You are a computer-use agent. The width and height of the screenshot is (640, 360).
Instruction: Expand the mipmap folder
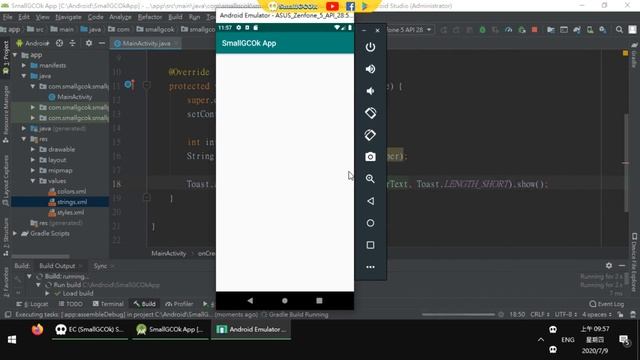(33, 170)
